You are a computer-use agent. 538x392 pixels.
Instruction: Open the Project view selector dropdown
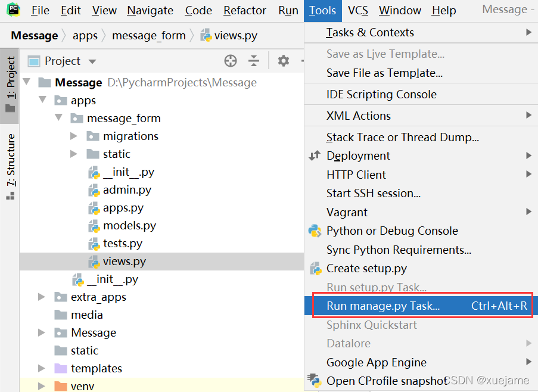92,61
